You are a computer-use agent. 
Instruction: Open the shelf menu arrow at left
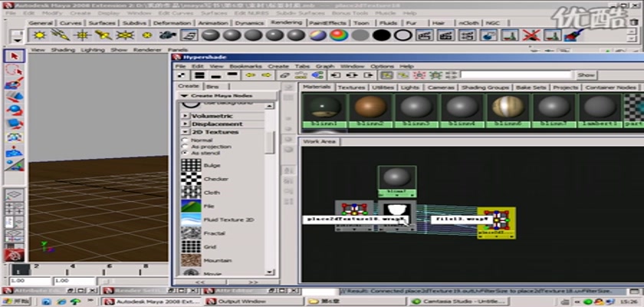pyautogui.click(x=17, y=40)
